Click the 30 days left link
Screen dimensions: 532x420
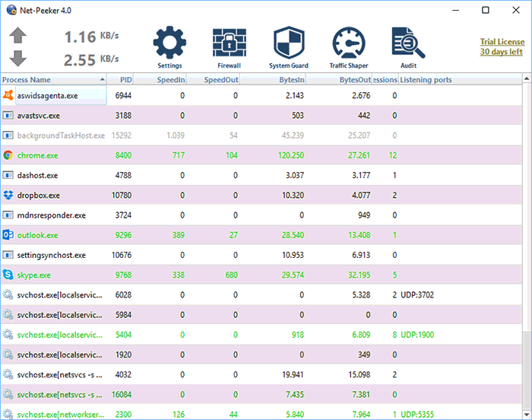(501, 52)
